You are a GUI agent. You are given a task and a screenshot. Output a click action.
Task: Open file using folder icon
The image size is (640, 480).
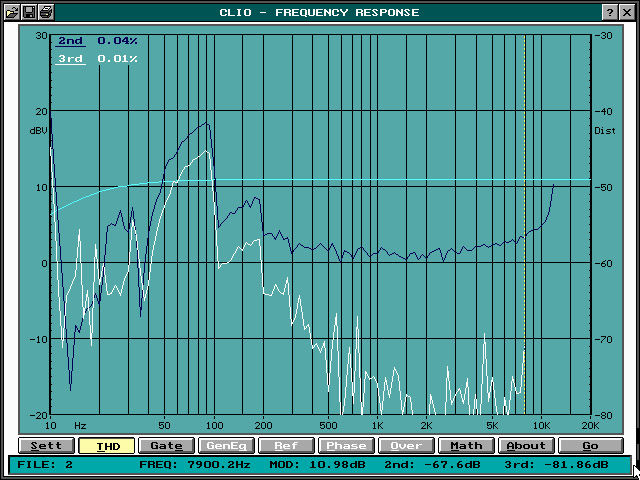(x=12, y=12)
